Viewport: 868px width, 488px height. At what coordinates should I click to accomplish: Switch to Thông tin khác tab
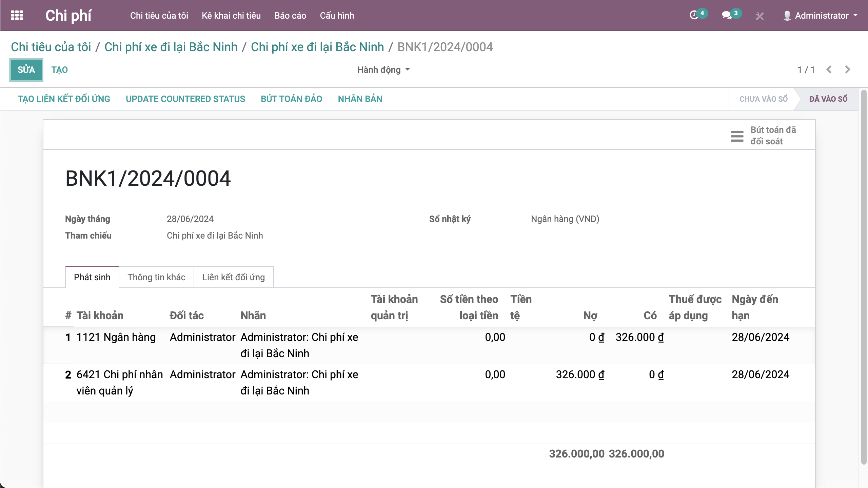(x=156, y=277)
